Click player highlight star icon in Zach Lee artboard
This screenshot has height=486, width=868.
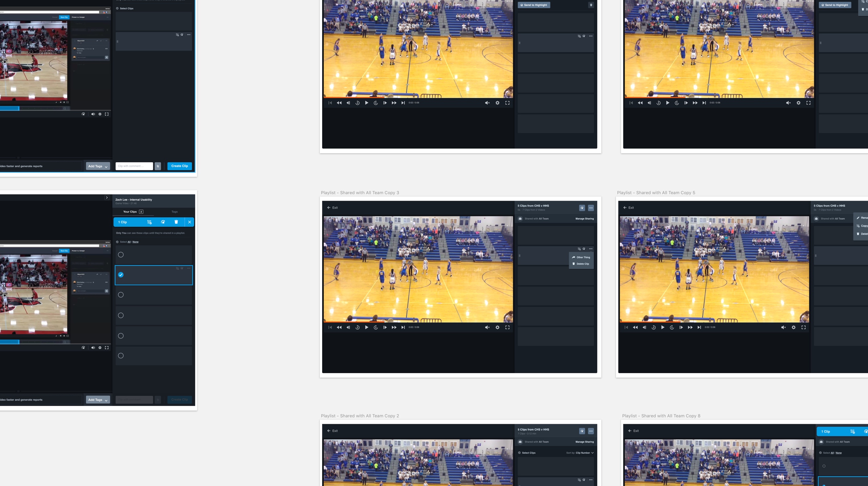pyautogui.click(x=83, y=348)
